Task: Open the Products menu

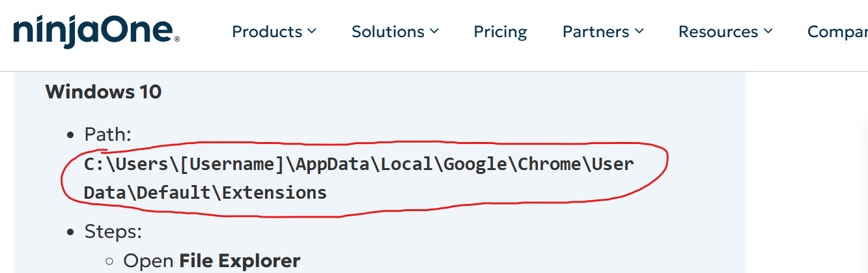Action: pos(274,31)
